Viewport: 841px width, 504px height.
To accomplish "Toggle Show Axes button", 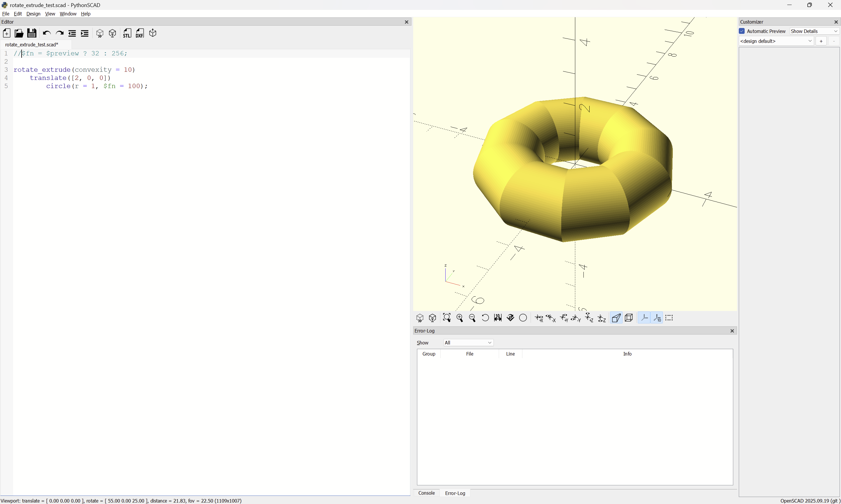I will pos(644,318).
